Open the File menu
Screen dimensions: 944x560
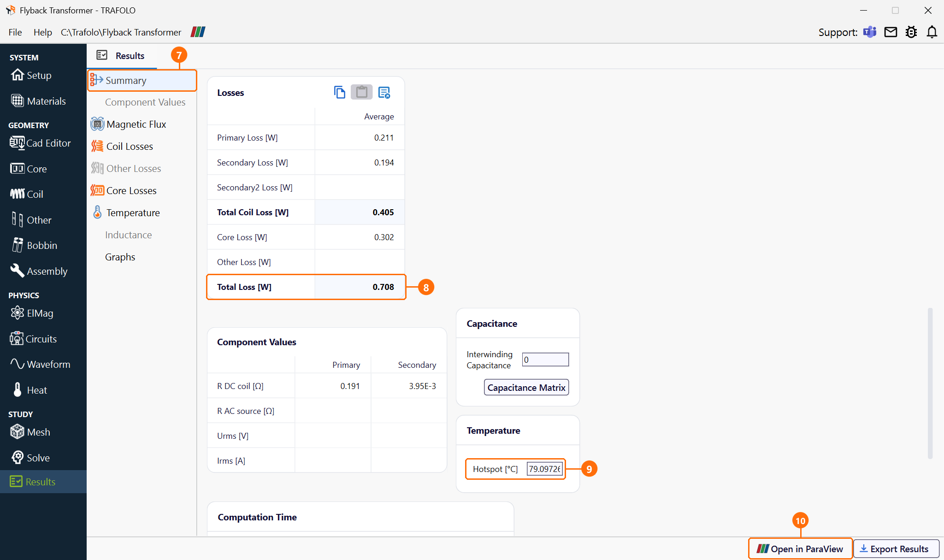(15, 32)
